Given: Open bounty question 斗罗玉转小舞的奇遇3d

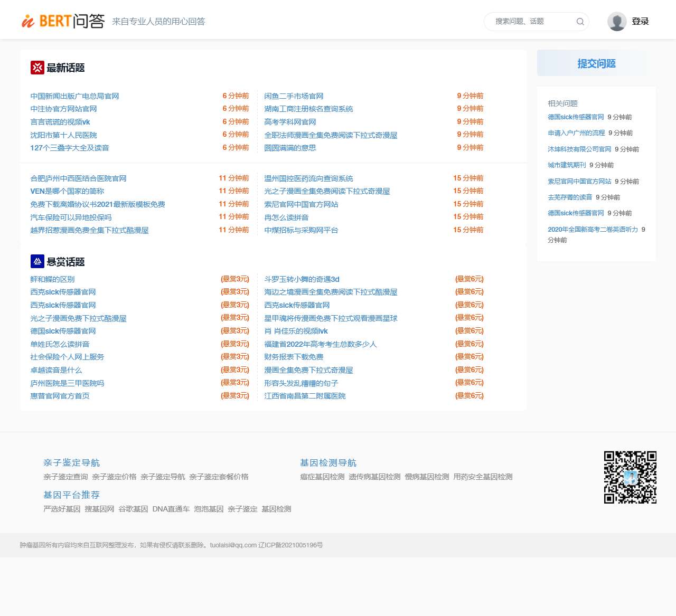Looking at the screenshot, I should (x=302, y=279).
